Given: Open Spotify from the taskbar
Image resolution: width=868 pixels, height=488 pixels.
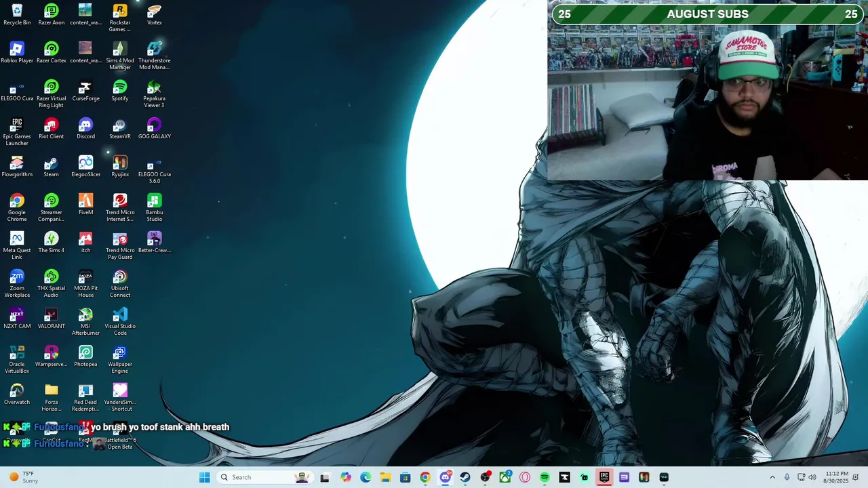Looking at the screenshot, I should tap(545, 477).
